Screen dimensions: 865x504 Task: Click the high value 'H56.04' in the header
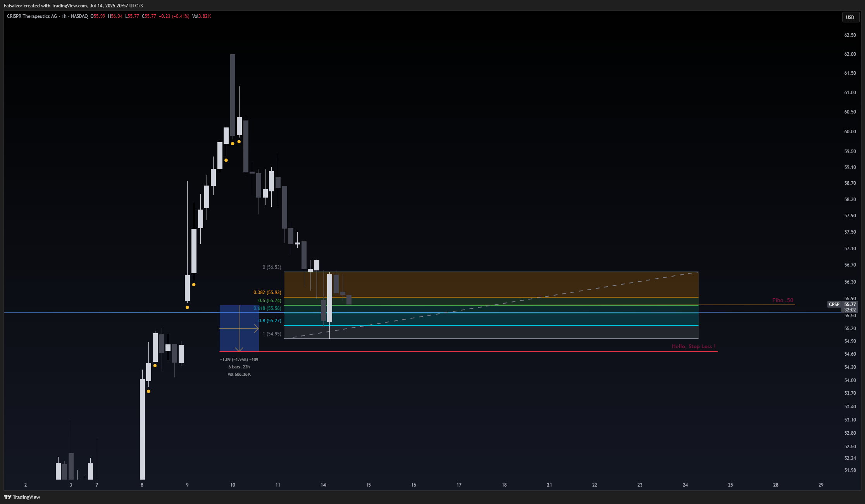(115, 16)
